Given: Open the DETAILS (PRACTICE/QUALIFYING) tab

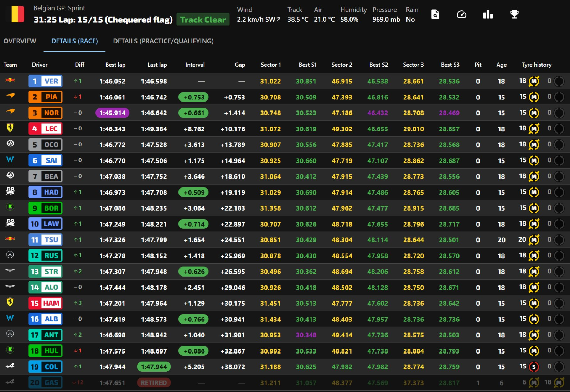Looking at the screenshot, I should [163, 41].
